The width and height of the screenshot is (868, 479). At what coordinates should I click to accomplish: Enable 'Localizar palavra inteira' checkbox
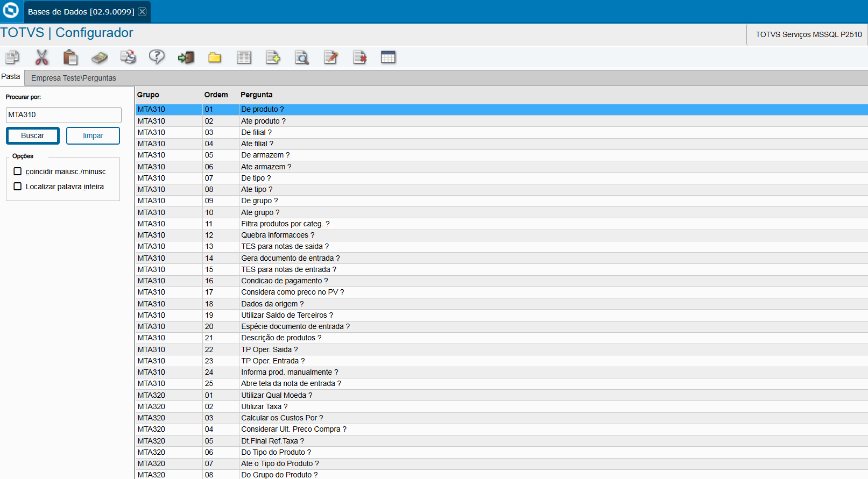[x=18, y=187]
